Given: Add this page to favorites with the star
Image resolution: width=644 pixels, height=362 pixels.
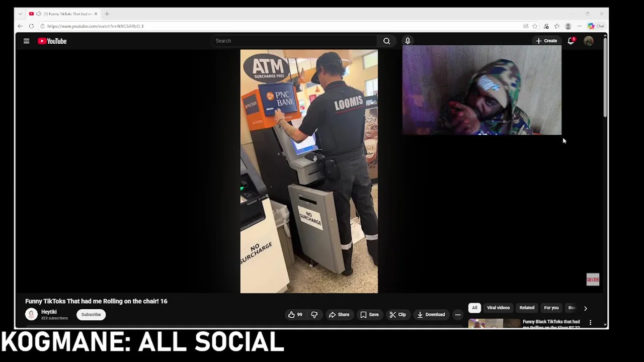Looking at the screenshot, I should (x=535, y=26).
